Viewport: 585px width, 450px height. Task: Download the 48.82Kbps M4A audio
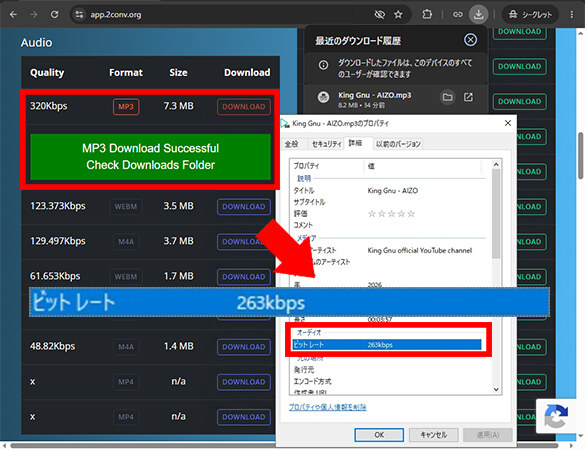pos(244,347)
